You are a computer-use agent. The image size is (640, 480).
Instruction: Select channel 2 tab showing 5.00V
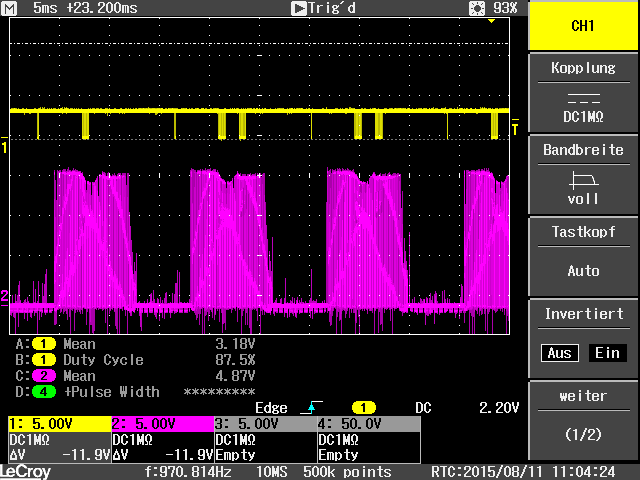tap(162, 424)
